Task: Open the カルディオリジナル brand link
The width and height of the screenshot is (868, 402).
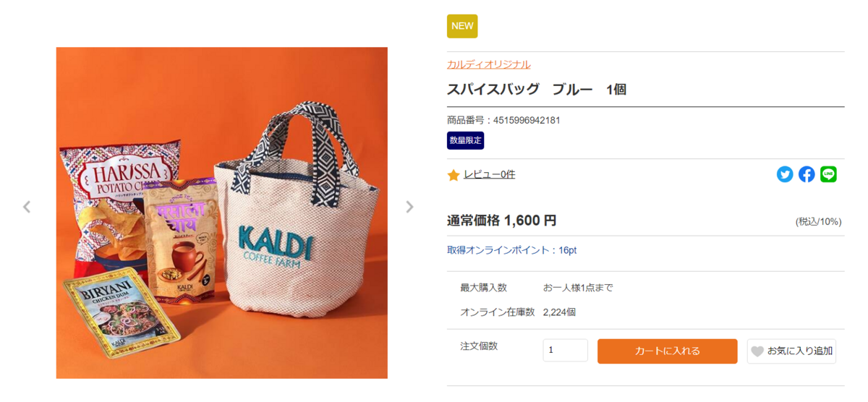Action: 488,64
